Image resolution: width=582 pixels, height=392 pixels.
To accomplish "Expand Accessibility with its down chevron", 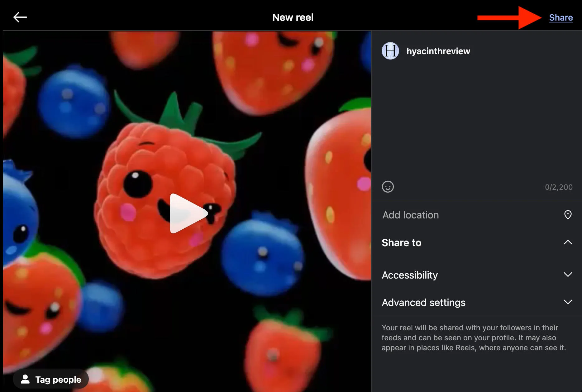I will (x=568, y=275).
